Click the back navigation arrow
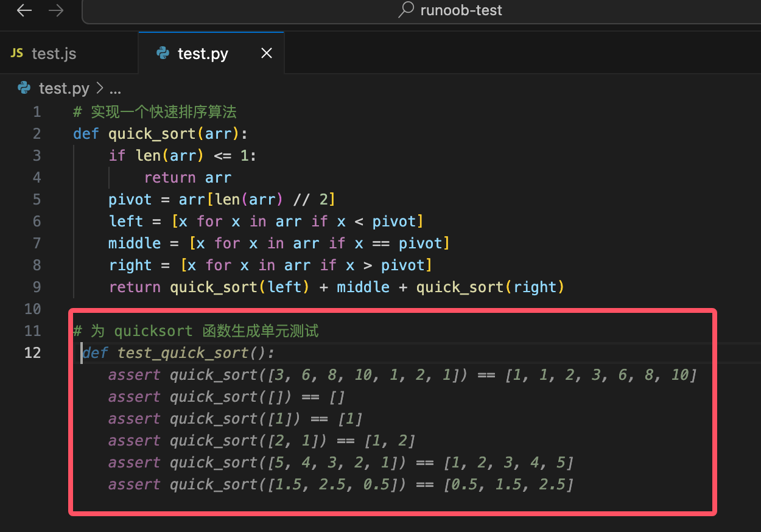The image size is (761, 532). pyautogui.click(x=24, y=10)
